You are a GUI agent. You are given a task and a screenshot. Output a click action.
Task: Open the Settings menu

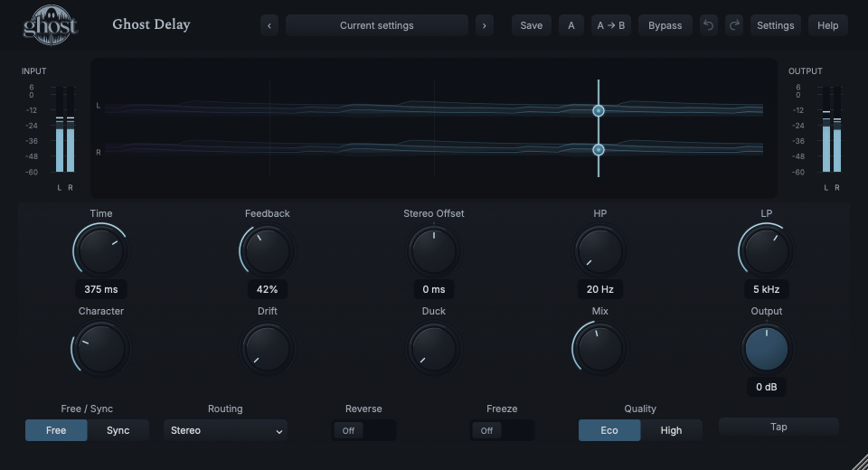pyautogui.click(x=776, y=25)
